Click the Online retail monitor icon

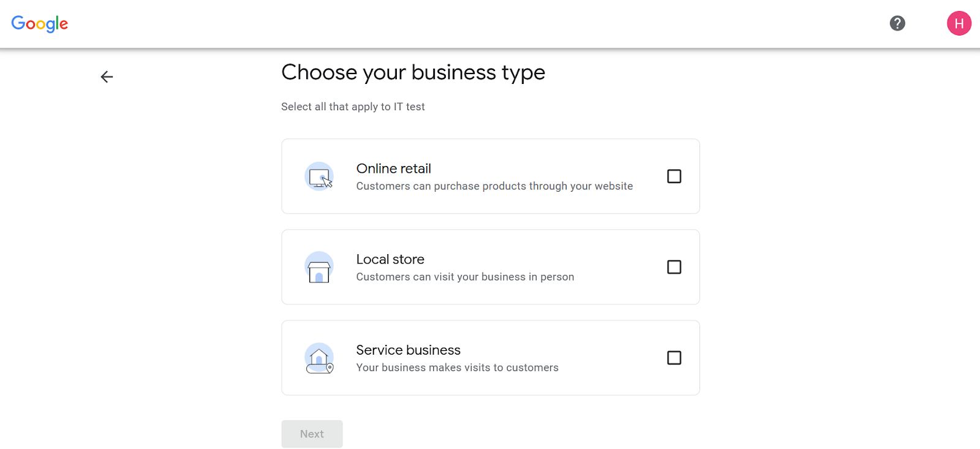pyautogui.click(x=319, y=176)
